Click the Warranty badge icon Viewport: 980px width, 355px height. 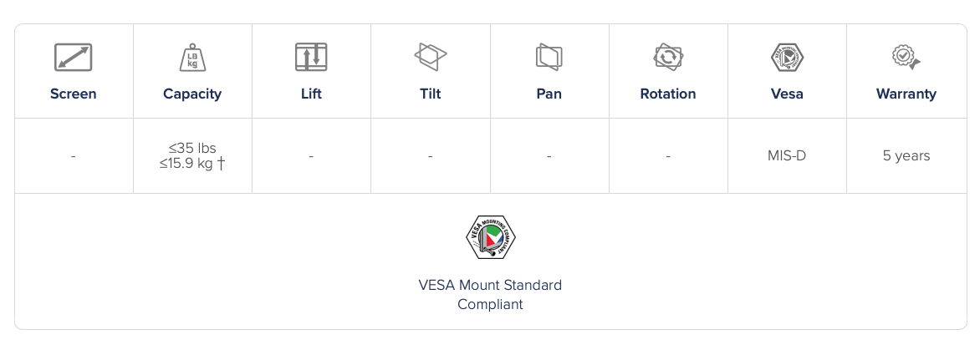[906, 58]
